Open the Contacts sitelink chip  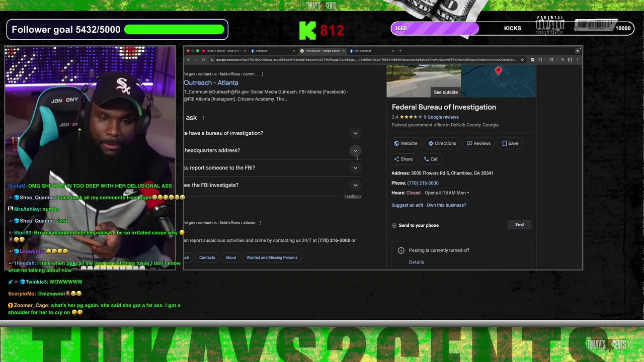(207, 257)
